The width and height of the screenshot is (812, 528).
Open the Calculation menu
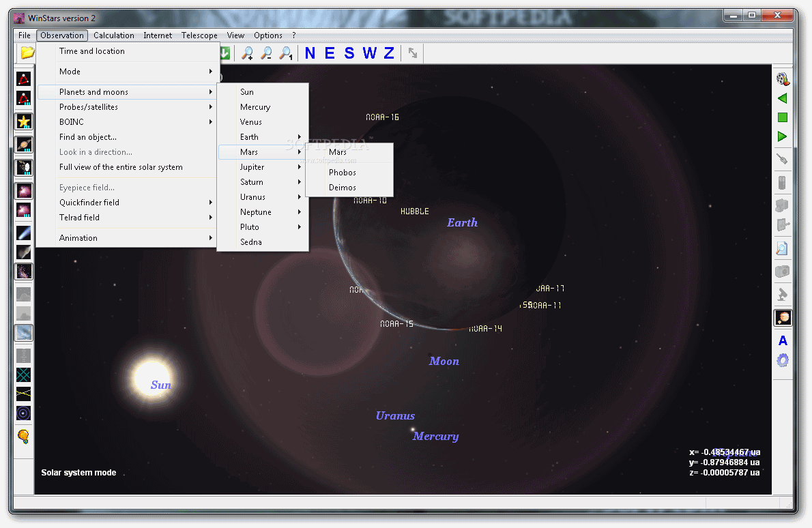click(114, 35)
